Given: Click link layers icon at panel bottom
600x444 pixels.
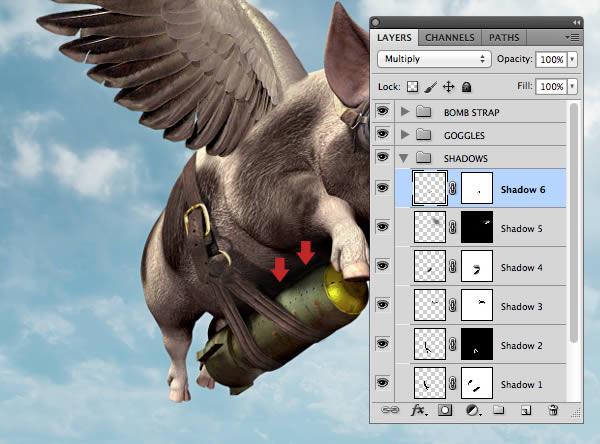Looking at the screenshot, I should coord(390,410).
